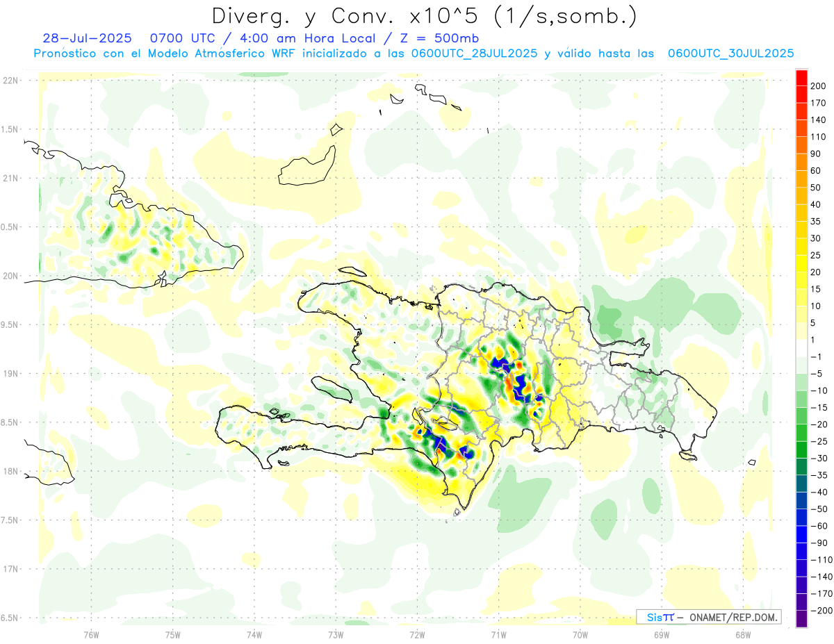Click the '0600UTC_28JUL2025' initialization timestamp

tap(475, 53)
